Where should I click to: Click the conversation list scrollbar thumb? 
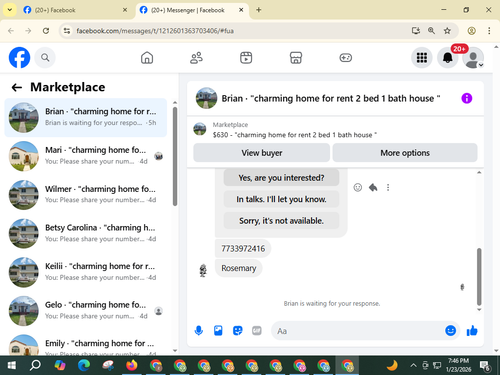click(x=175, y=156)
